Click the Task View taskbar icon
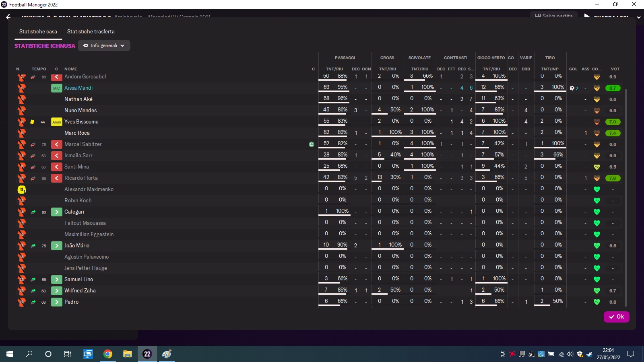 click(68, 354)
